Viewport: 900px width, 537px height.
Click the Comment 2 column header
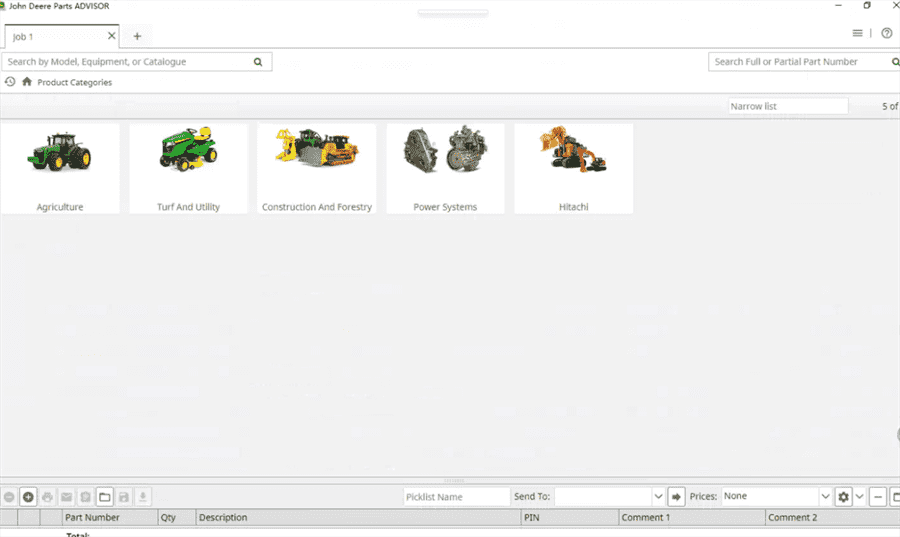pos(833,517)
